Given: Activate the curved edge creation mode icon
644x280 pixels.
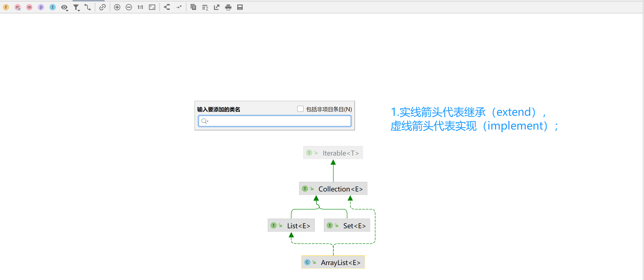Looking at the screenshot, I should click(x=88, y=7).
